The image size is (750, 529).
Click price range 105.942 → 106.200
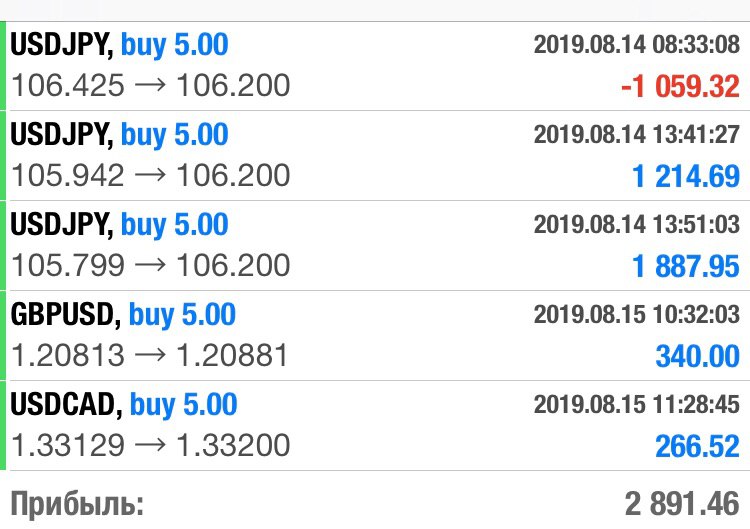(151, 175)
